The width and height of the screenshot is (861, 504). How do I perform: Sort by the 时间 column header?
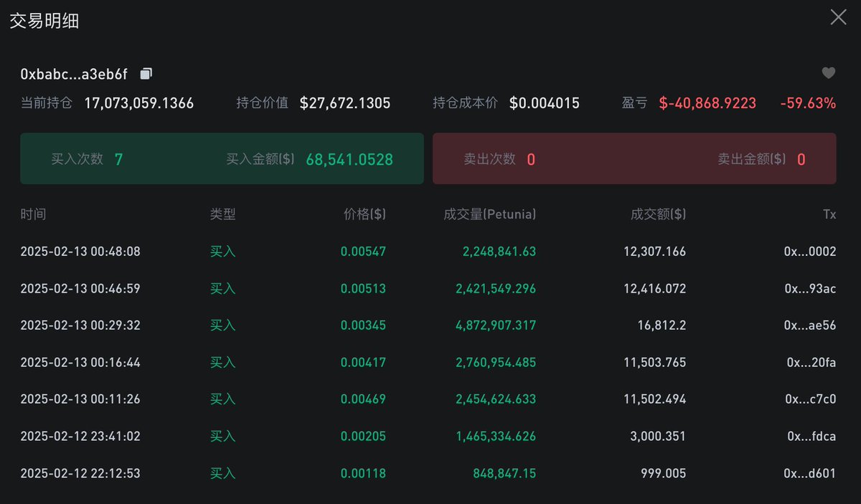tap(34, 214)
